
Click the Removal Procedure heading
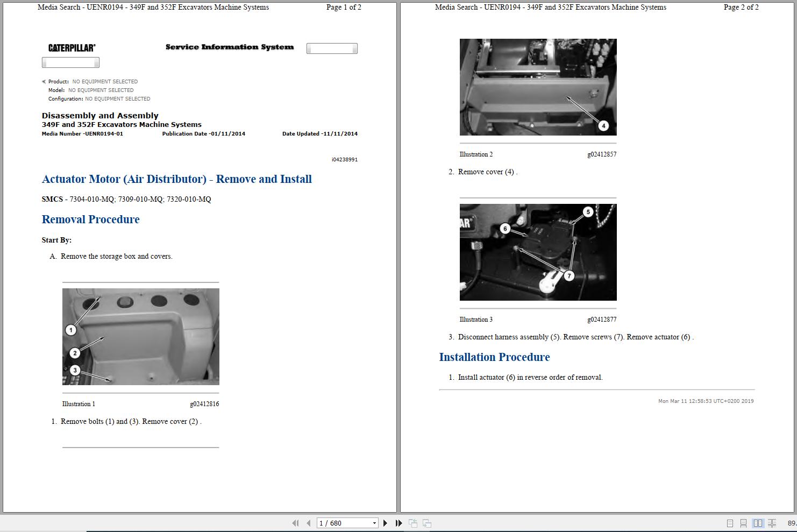90,219
